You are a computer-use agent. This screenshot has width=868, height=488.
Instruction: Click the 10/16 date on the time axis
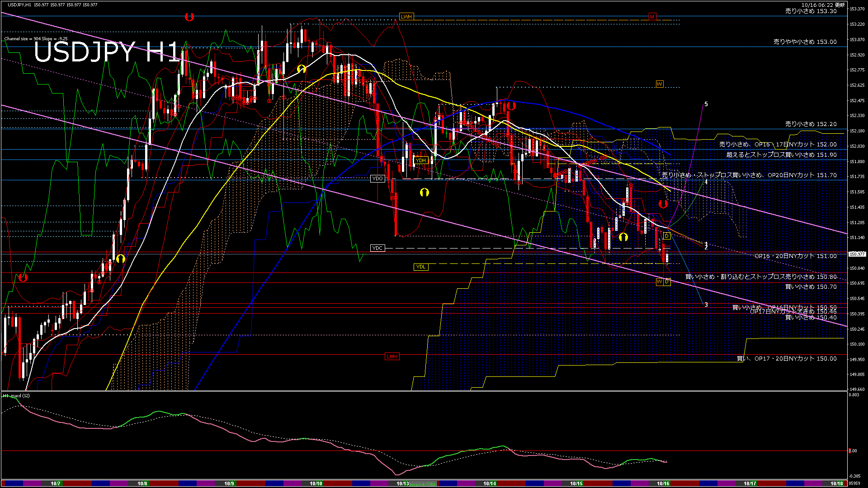pos(663,483)
